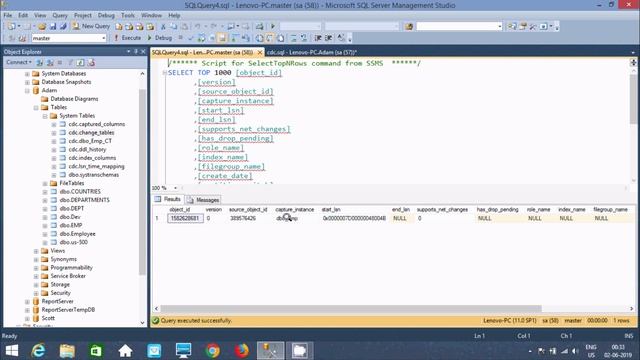Select the Results tab

pyautogui.click(x=168, y=199)
